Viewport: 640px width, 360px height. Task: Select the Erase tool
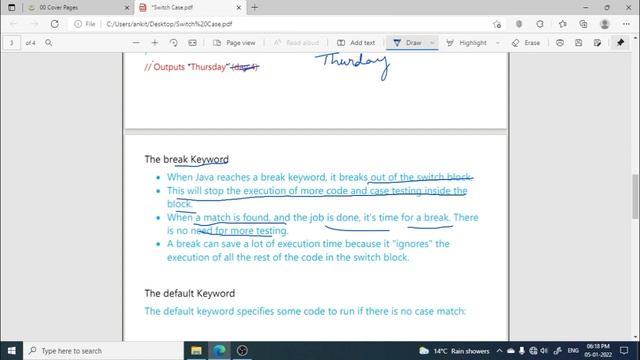(x=526, y=43)
